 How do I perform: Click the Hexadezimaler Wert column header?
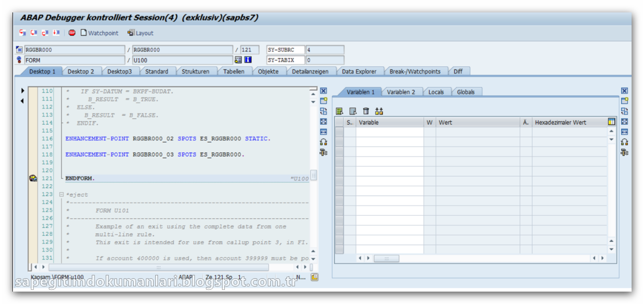point(570,123)
